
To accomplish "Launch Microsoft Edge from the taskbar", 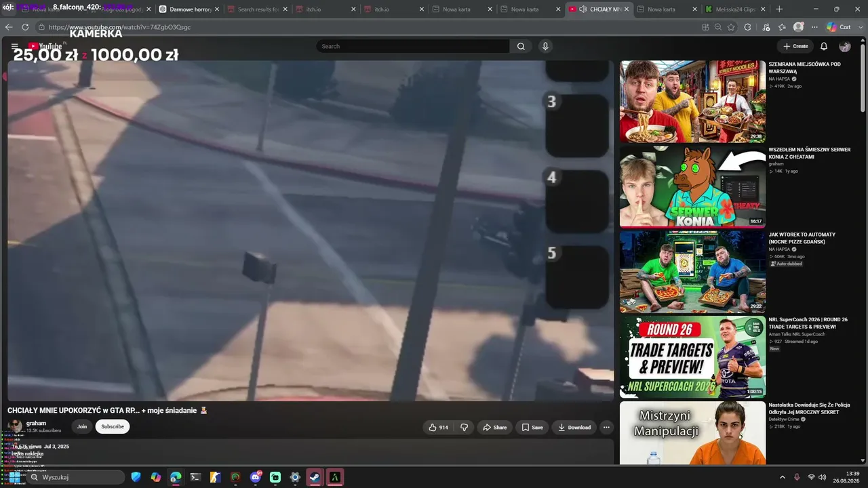I will tap(176, 477).
